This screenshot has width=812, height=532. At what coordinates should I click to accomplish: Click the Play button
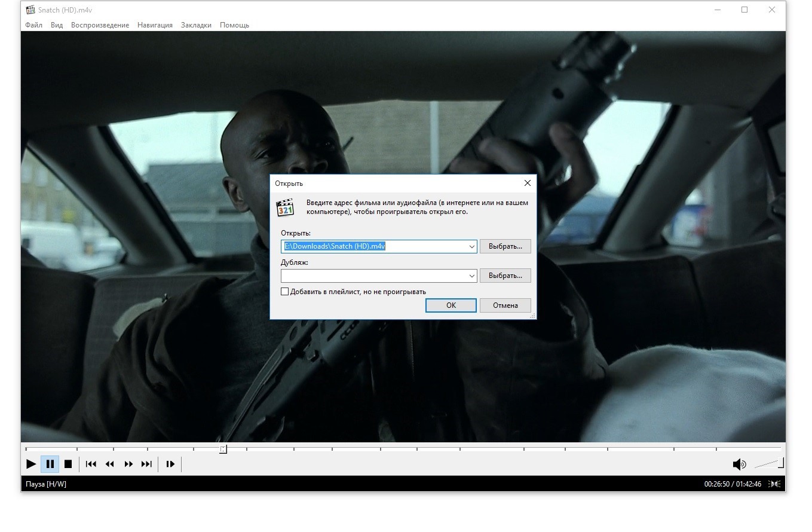click(31, 464)
